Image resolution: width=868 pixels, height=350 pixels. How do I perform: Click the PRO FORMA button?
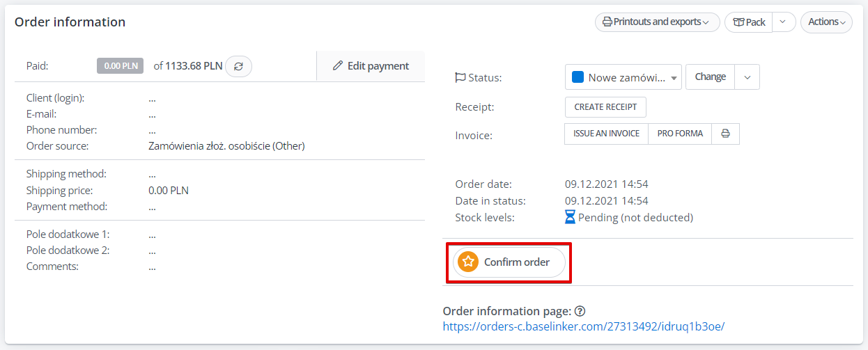pyautogui.click(x=680, y=134)
